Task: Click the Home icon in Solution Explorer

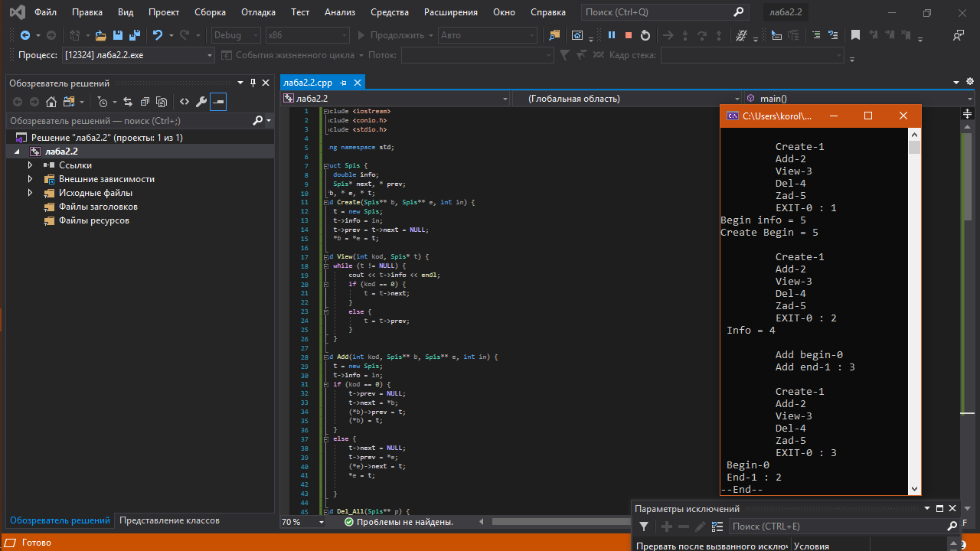Action: pos(51,102)
